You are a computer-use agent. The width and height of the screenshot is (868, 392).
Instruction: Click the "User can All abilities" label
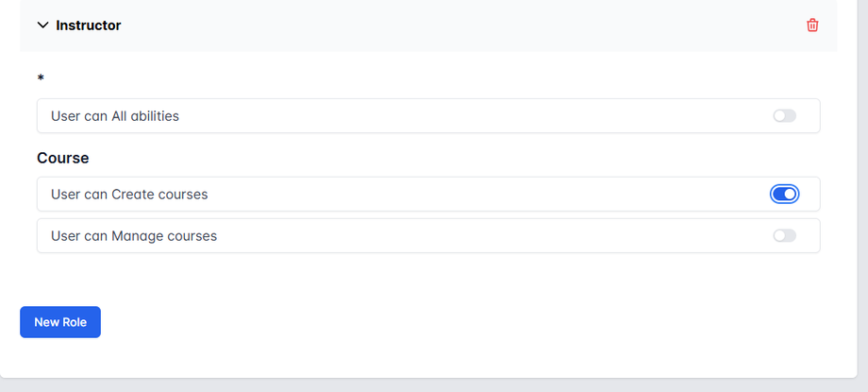point(115,116)
